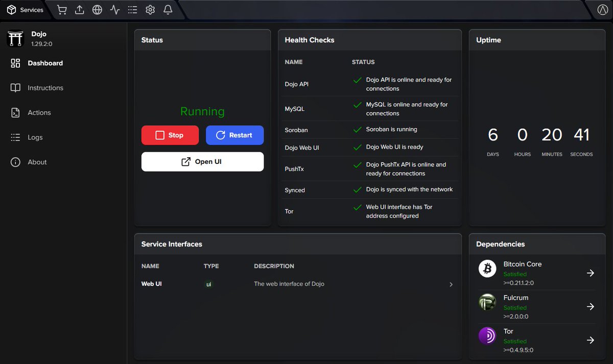
Task: Click the Fulcrum logo icon
Action: [487, 302]
